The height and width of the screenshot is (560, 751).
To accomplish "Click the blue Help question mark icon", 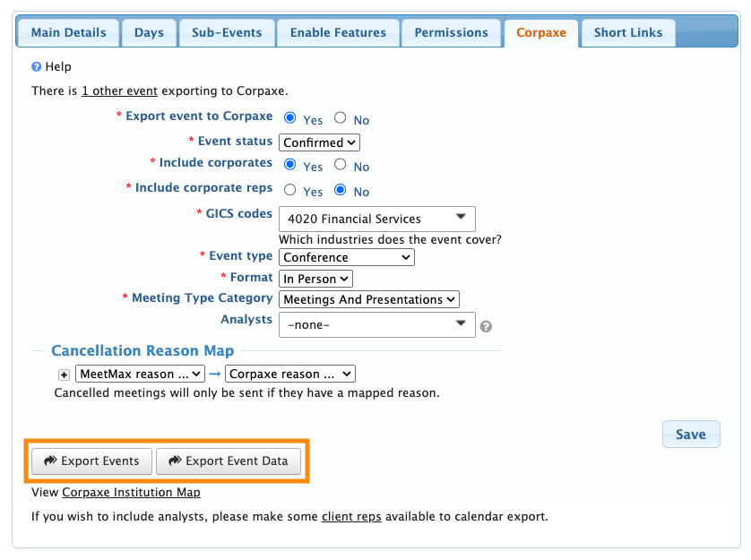I will point(36,66).
